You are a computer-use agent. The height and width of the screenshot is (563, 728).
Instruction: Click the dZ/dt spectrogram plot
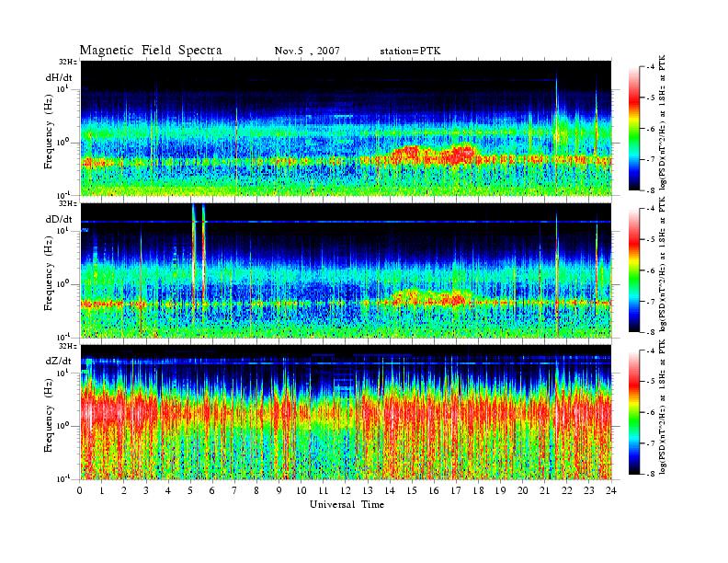click(347, 412)
